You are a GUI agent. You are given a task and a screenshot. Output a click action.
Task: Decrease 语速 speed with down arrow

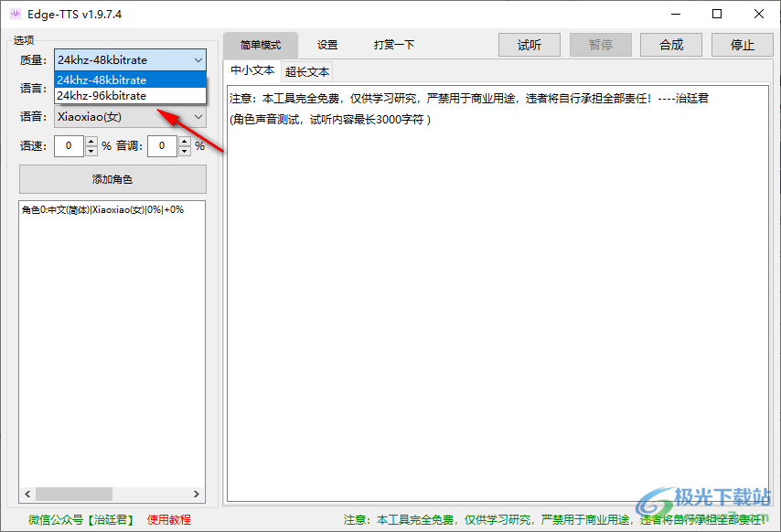tap(91, 151)
